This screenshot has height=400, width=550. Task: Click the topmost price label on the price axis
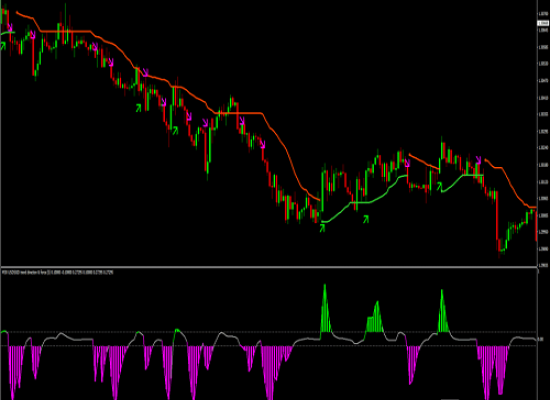[x=543, y=14]
